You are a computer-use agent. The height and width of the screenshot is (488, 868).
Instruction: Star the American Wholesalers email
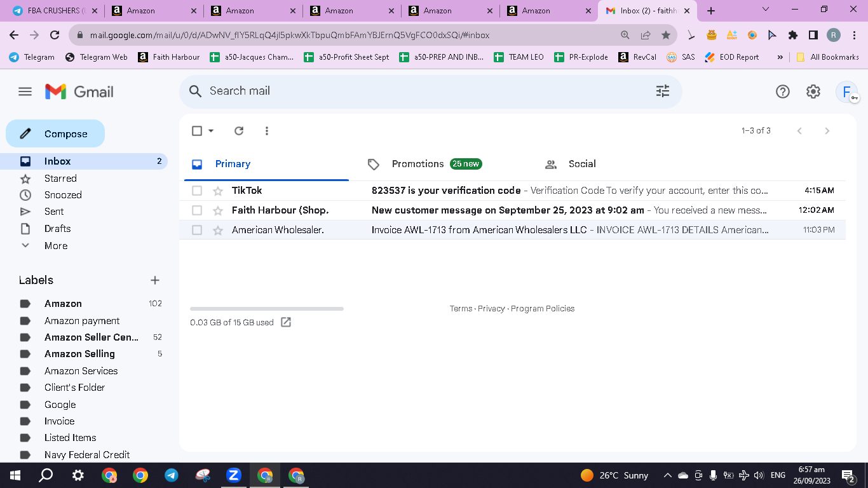218,230
